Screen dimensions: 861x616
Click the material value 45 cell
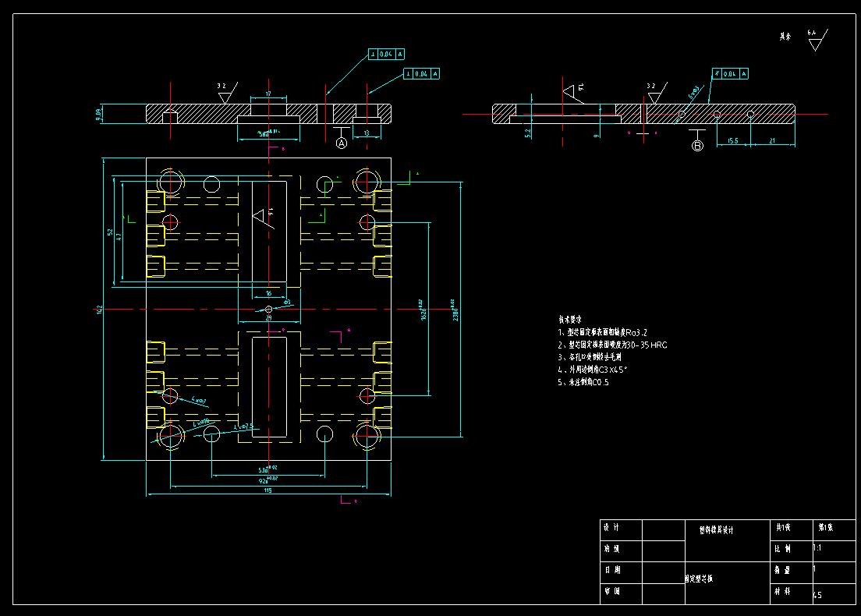[817, 593]
